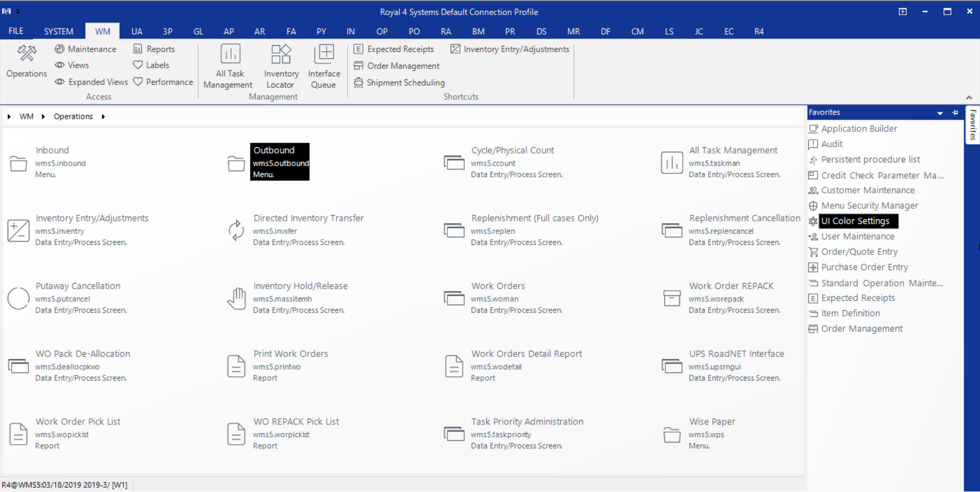Open Cycle/Physical Count screen icon
The width and height of the screenshot is (980, 492).
click(x=454, y=162)
